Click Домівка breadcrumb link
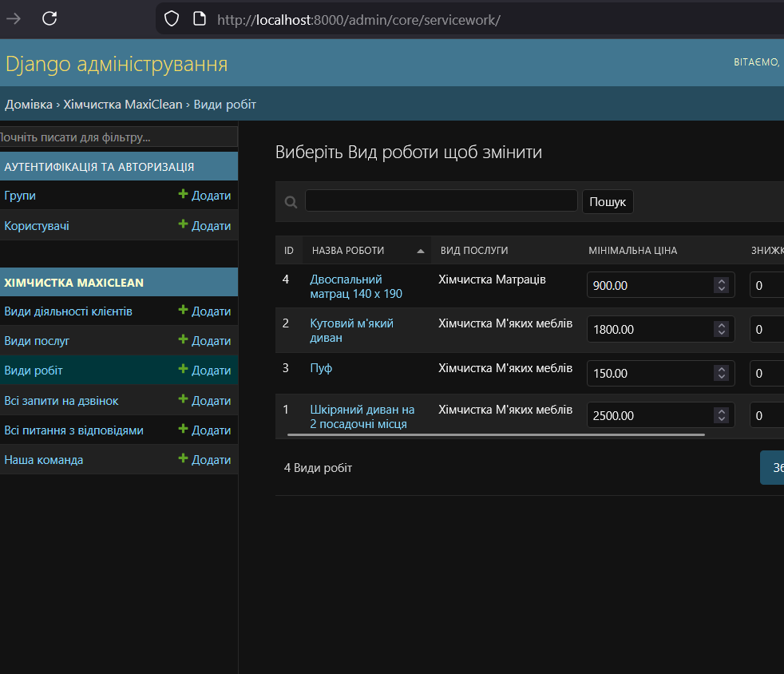Screen dimensions: 784x674 point(29,104)
